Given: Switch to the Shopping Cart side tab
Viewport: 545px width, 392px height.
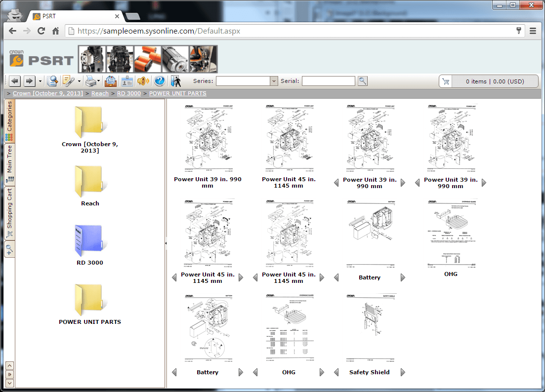Looking at the screenshot, I should (9, 213).
